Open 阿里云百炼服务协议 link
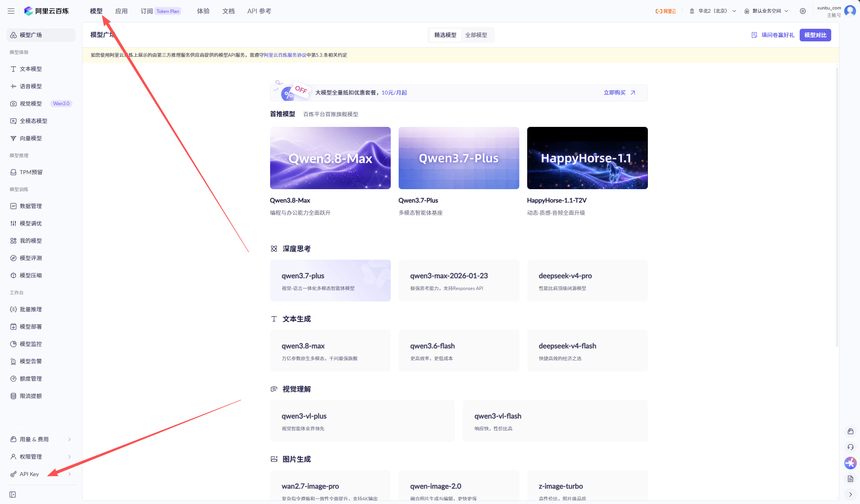This screenshot has width=860, height=504. point(285,55)
